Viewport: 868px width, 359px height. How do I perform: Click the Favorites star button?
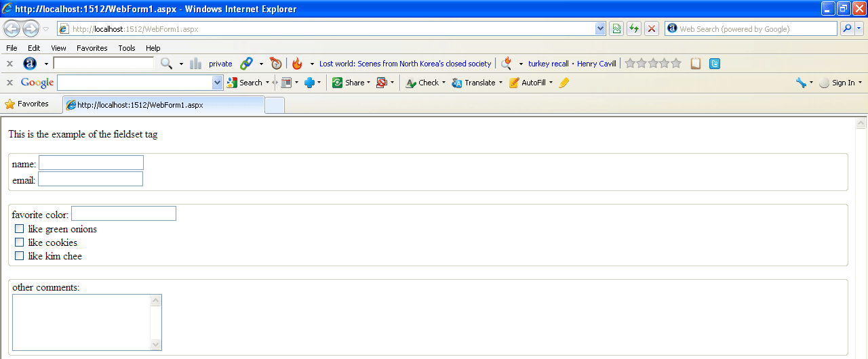[x=27, y=104]
